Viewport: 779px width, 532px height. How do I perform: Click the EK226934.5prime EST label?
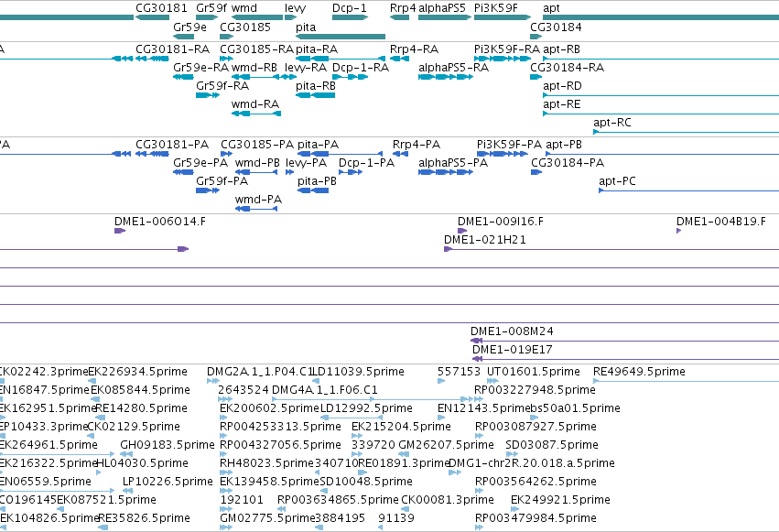coord(137,372)
